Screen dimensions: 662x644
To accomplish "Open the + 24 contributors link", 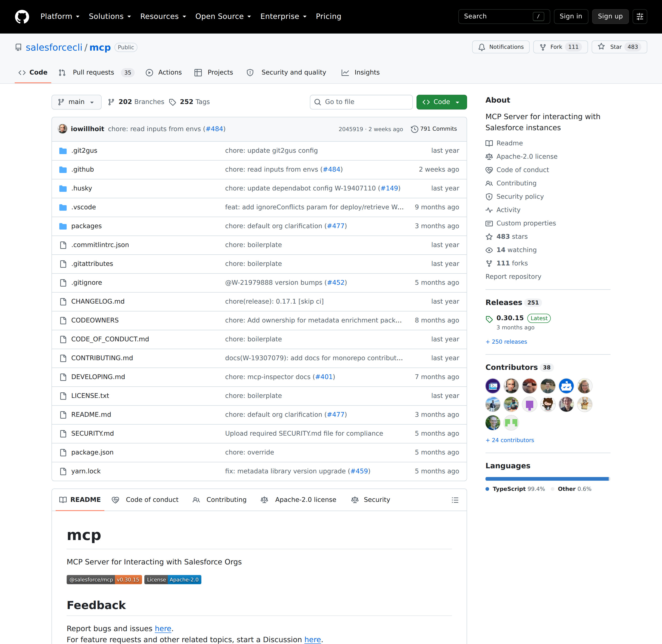I will [x=510, y=440].
